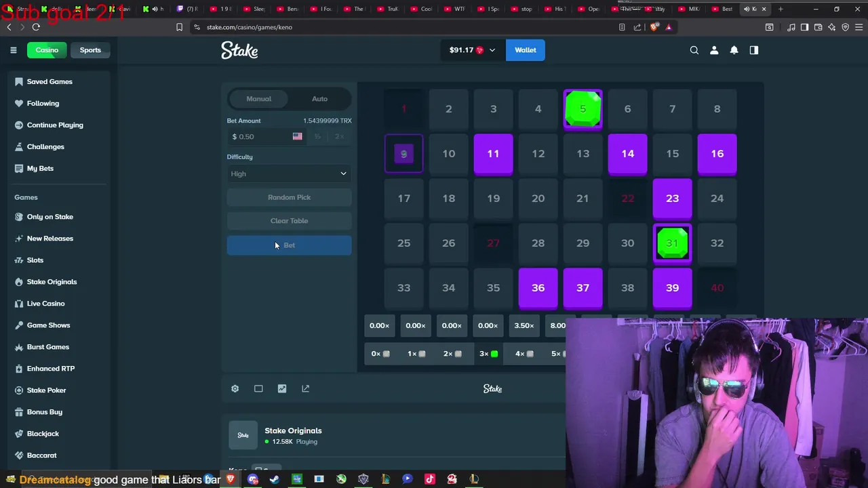Click the blue Bet button
This screenshot has width=868, height=488.
[x=289, y=245]
